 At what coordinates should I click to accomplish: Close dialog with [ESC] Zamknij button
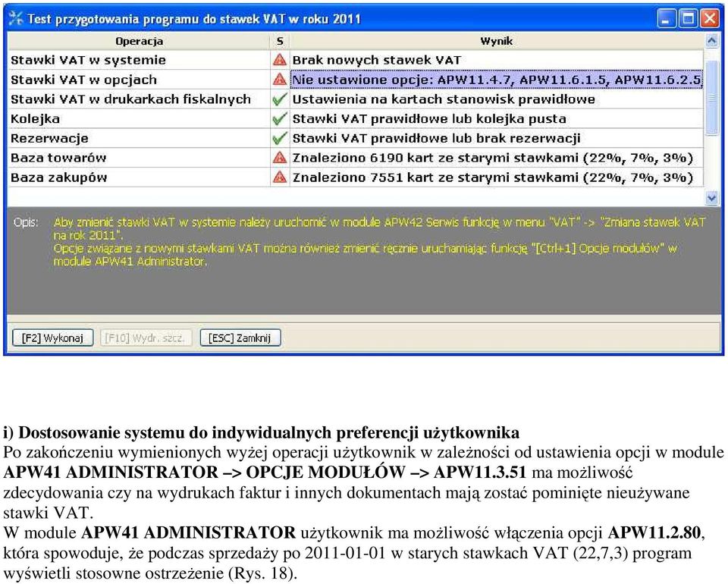(240, 338)
